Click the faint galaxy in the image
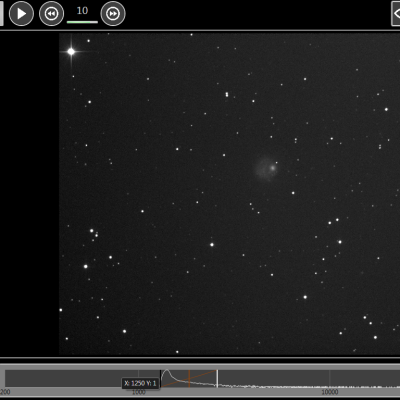The height and width of the screenshot is (400, 400). pos(267,169)
